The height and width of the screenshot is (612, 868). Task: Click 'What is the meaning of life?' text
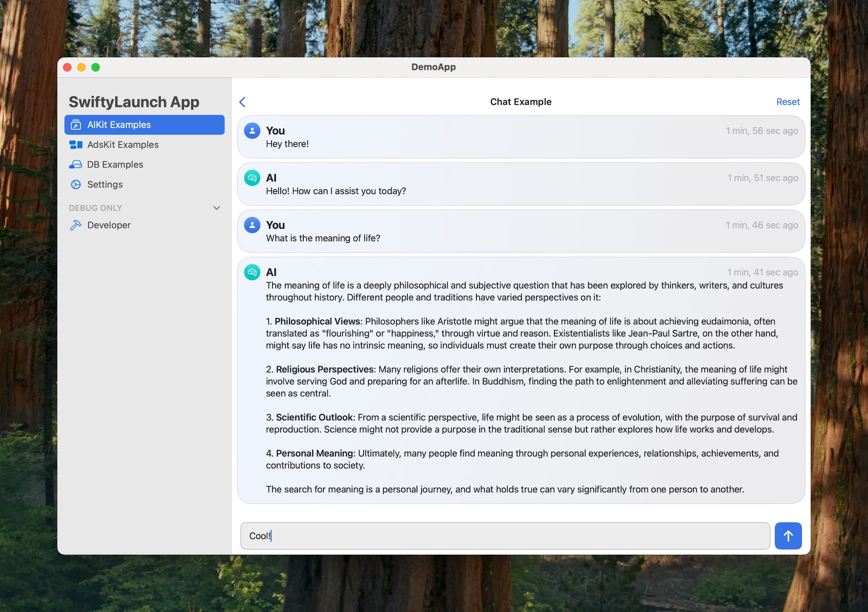coord(323,238)
